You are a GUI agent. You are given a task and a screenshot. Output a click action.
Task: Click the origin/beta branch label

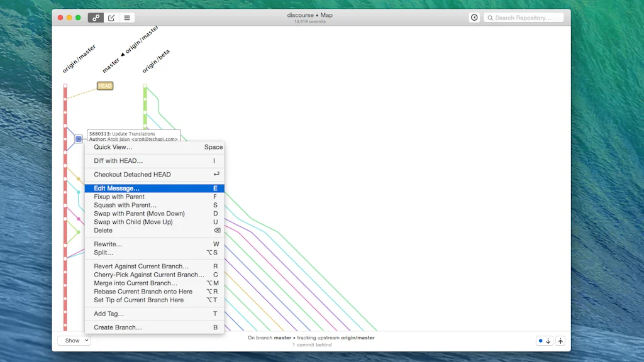[155, 60]
